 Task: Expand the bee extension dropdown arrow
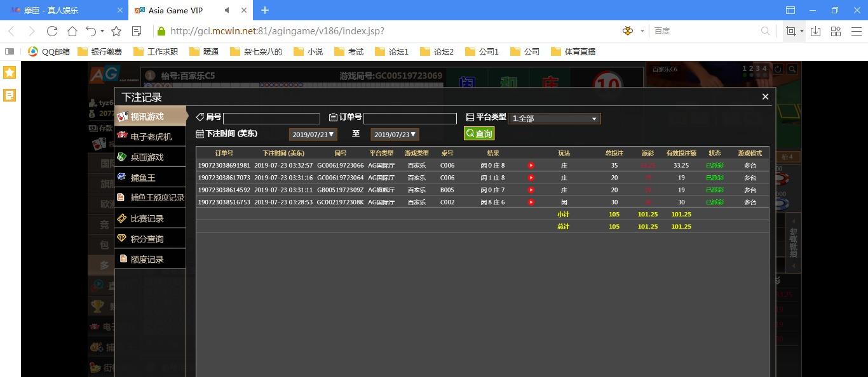tap(642, 31)
